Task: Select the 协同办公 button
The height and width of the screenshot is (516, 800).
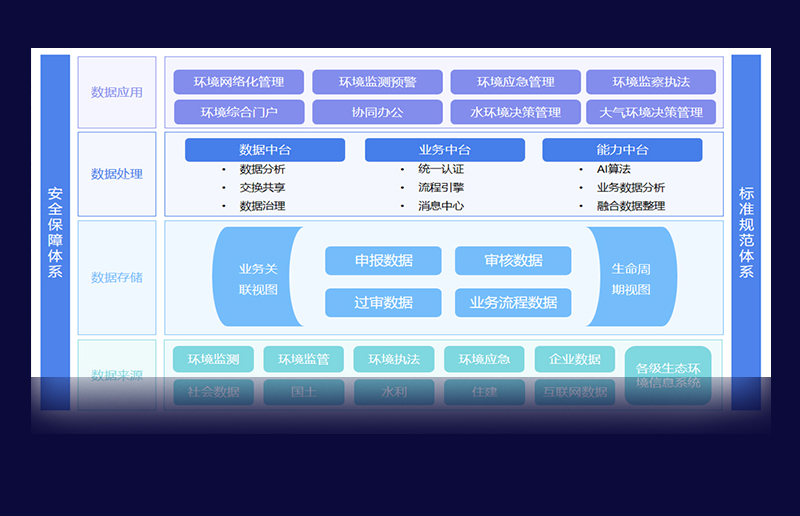Action: pos(377,112)
